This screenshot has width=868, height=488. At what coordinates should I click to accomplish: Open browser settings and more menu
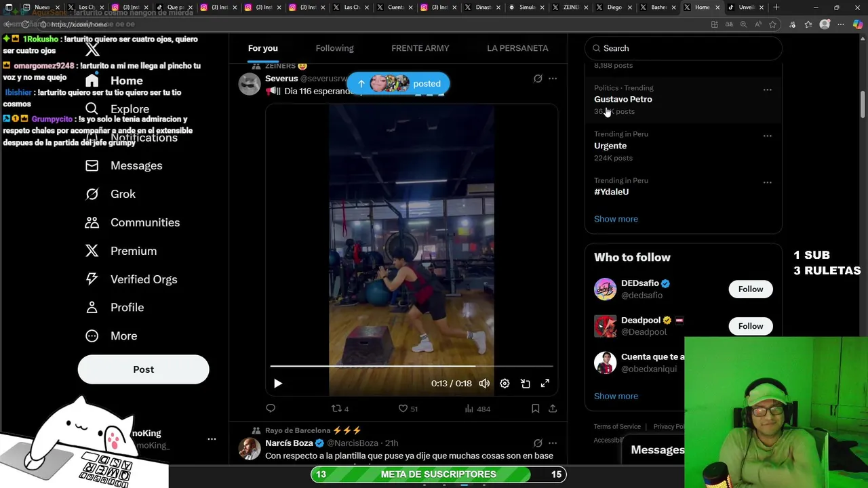pyautogui.click(x=841, y=24)
